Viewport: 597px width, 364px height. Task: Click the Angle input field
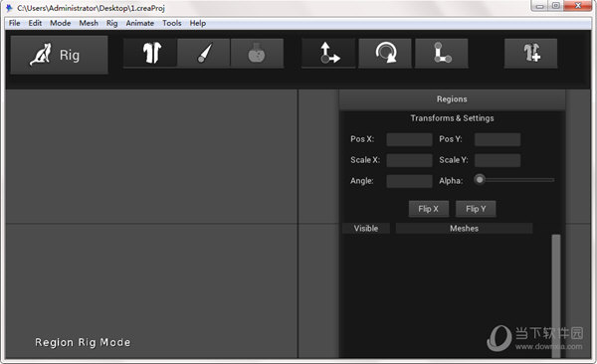pos(409,181)
